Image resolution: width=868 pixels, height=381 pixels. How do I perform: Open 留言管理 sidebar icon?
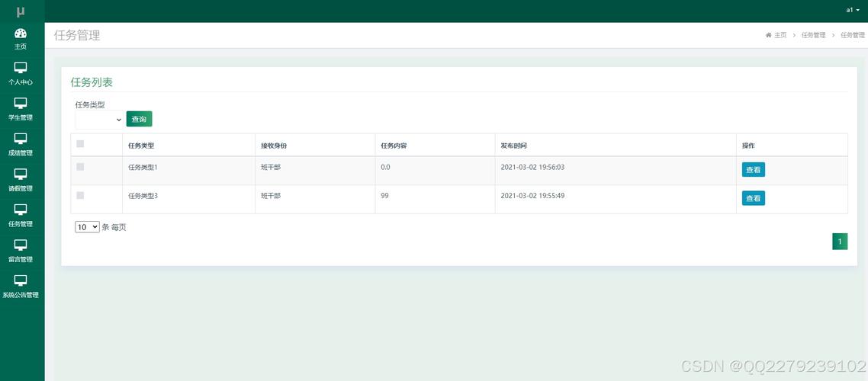pos(21,245)
